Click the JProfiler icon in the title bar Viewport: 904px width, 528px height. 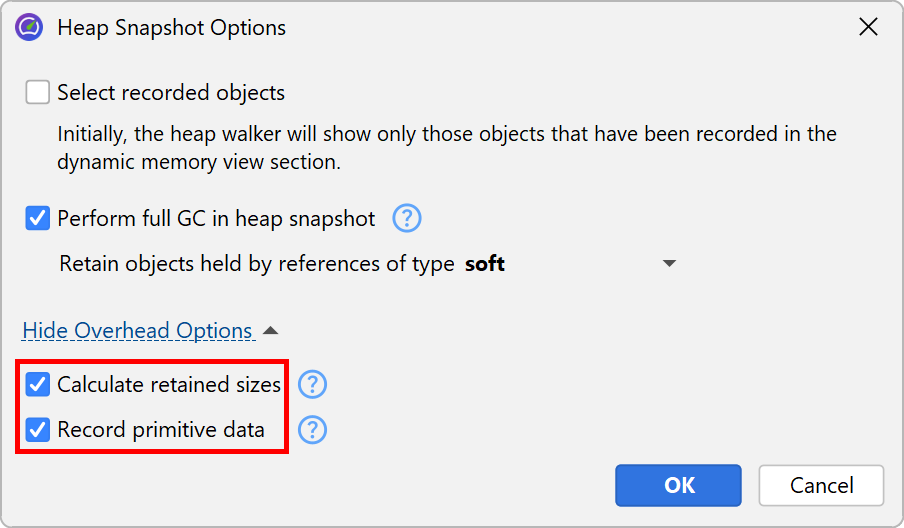point(29,28)
